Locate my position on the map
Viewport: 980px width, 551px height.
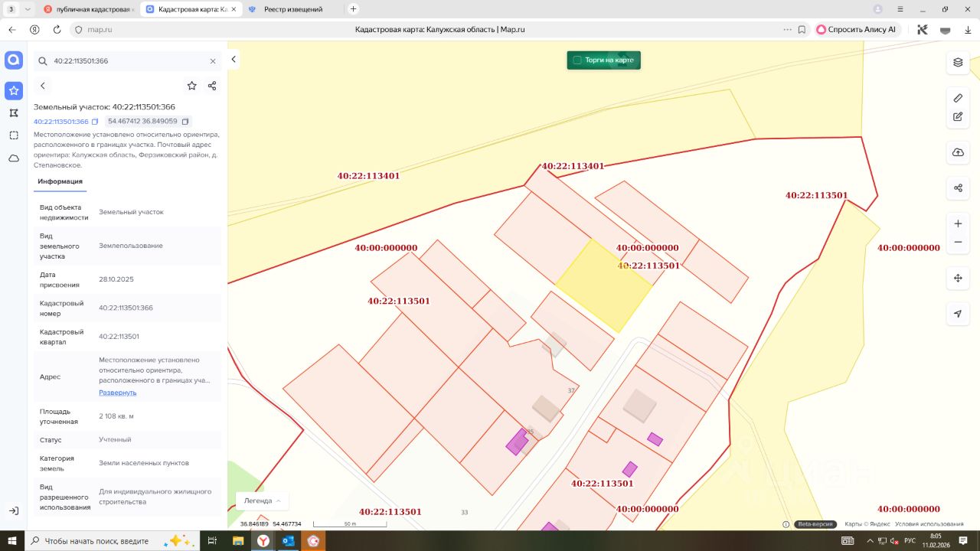958,314
